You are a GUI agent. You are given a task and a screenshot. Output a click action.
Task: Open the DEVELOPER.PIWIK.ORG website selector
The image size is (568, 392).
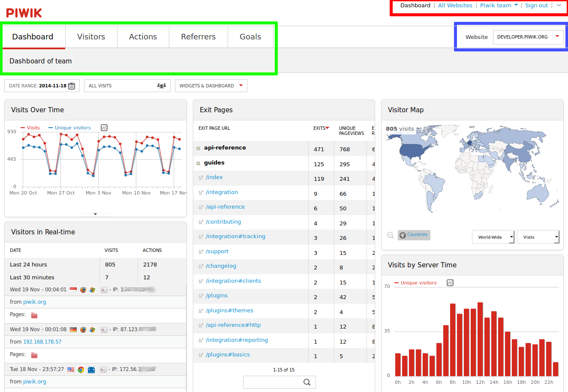pyautogui.click(x=528, y=37)
